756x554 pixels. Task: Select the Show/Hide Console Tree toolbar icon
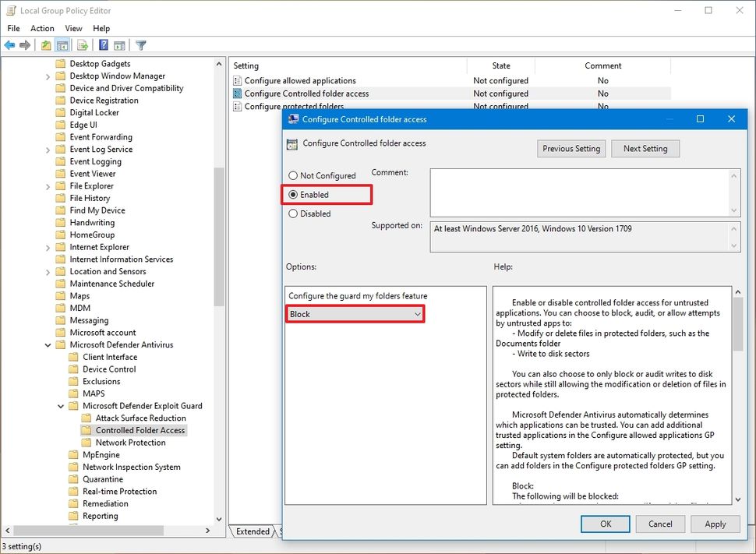tap(63, 44)
